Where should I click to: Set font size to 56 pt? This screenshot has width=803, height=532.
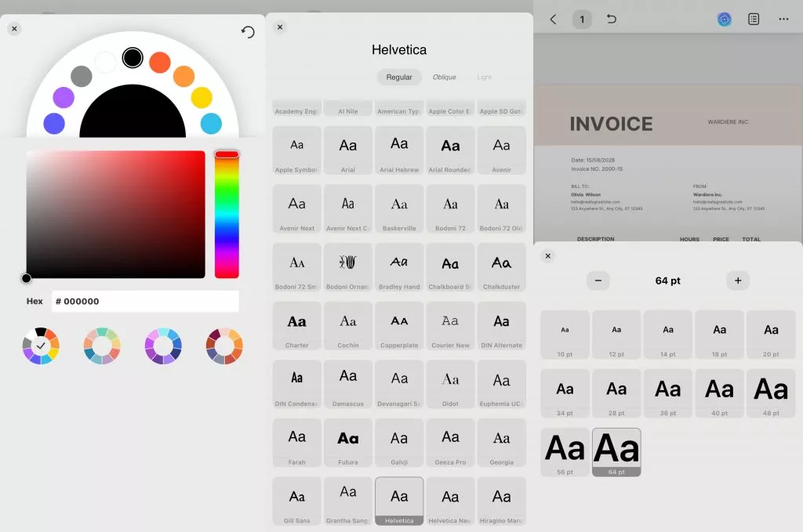565,452
